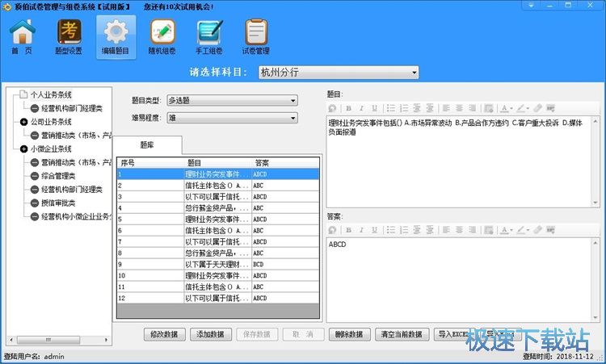
Task: Go to the 首页 home icon
Action: [22, 37]
